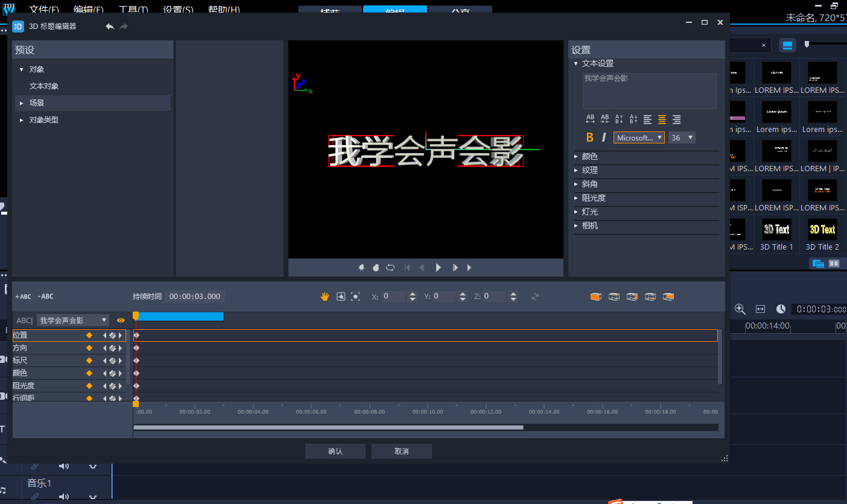Open 文件 menu in main window
Viewport: 847px width, 504px height.
coord(44,10)
